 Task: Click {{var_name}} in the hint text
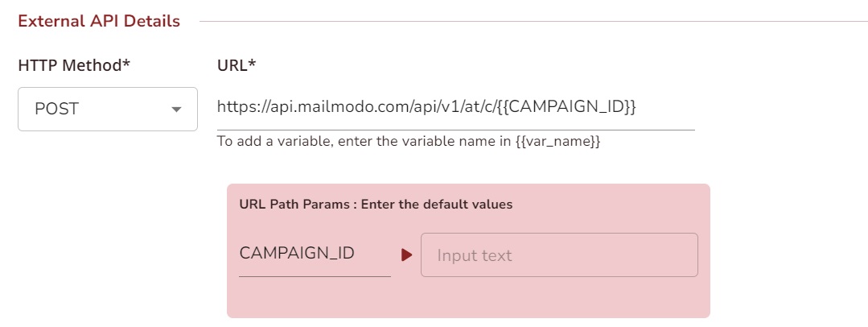click(557, 142)
